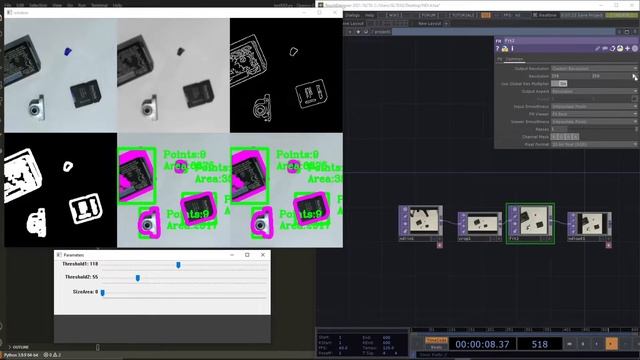The width and height of the screenshot is (640, 360).
Task: Click bottom flag on selected fit2 node
Action: click(515, 231)
